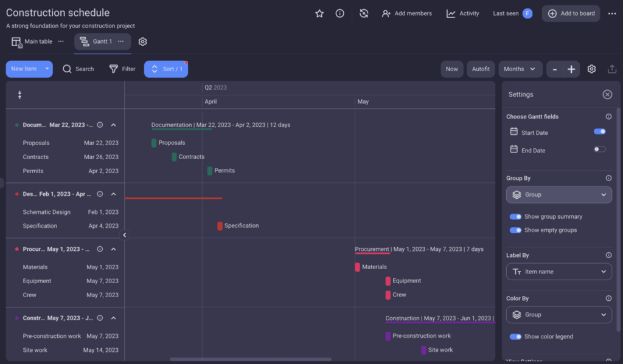The width and height of the screenshot is (623, 364).
Task: Open the Months timescale dropdown
Action: tap(520, 69)
